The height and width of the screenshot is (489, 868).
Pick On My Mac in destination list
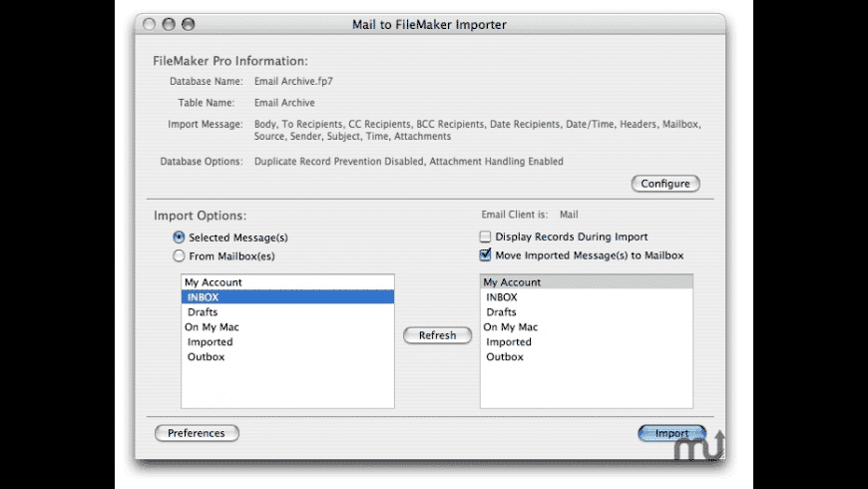click(587, 326)
